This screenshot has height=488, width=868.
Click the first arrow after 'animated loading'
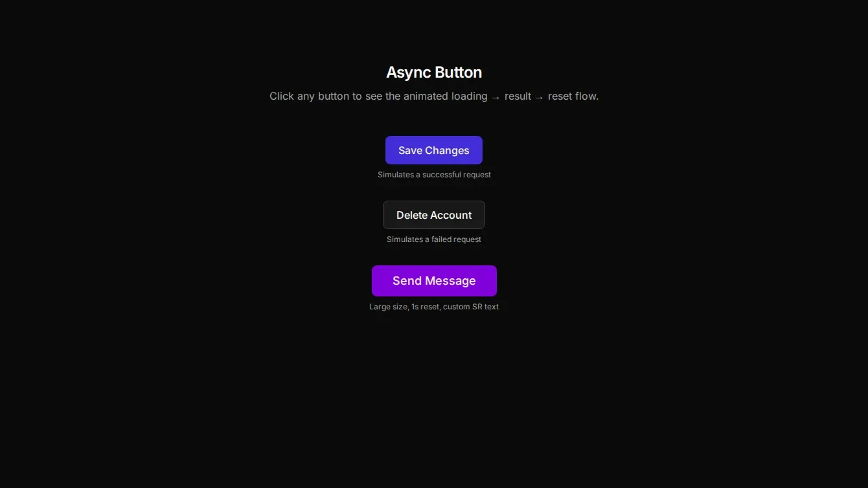(x=496, y=97)
